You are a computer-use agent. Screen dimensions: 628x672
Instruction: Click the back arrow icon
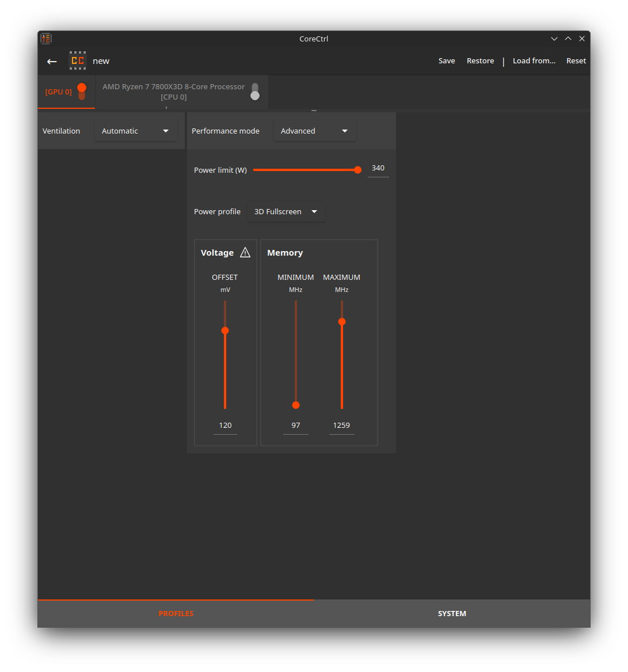point(52,61)
